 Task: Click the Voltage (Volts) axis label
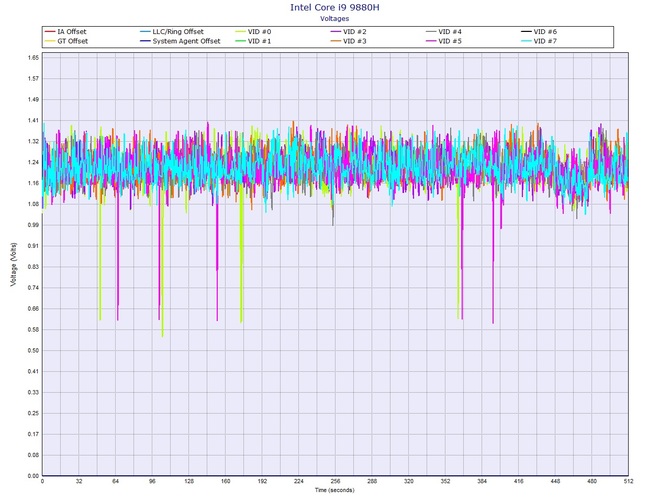14,264
